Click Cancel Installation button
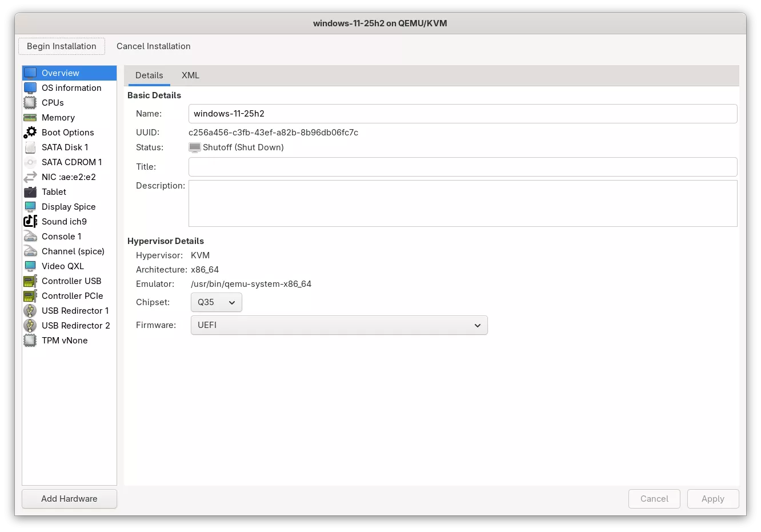Image resolution: width=761 pixels, height=532 pixels. click(x=154, y=46)
